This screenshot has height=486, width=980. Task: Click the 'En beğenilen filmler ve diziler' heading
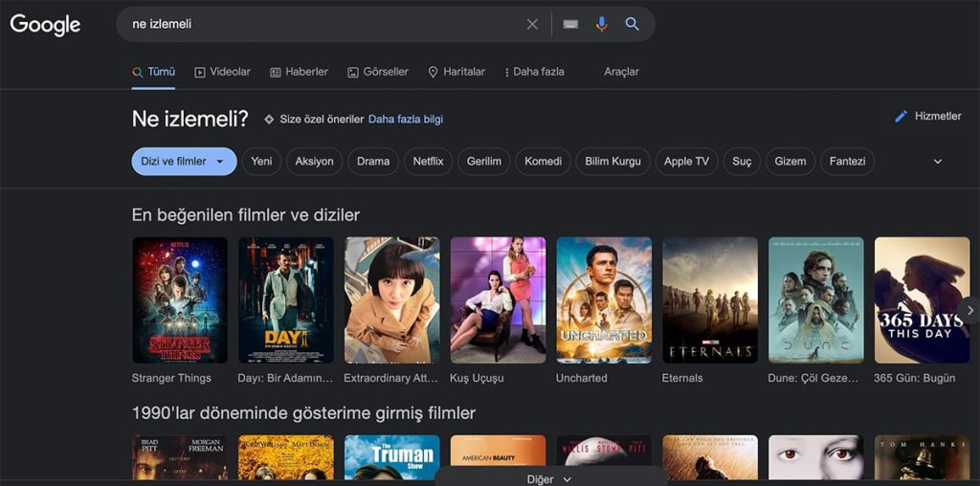click(246, 215)
